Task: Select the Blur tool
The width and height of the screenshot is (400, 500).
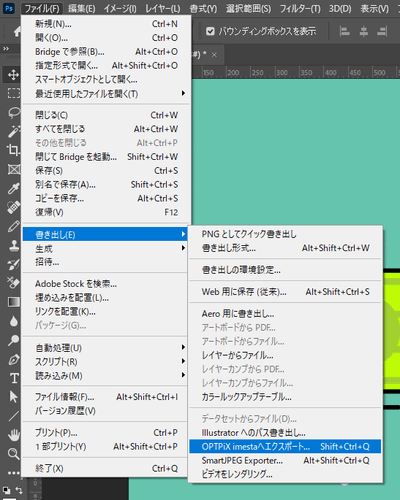Action: (13, 321)
